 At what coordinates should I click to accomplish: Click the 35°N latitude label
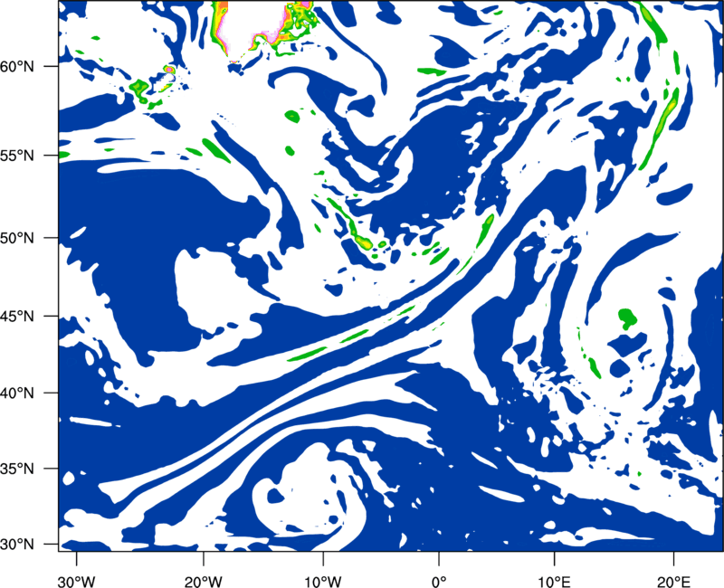coord(17,469)
